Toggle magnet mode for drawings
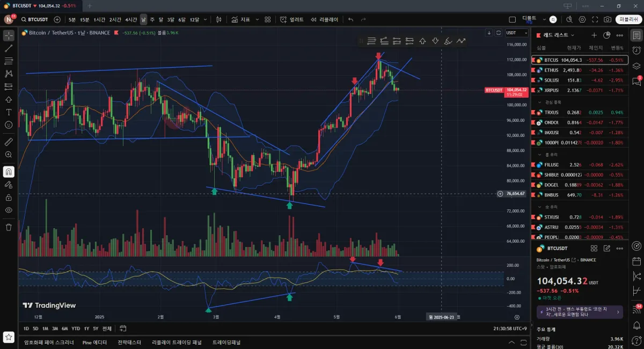 tap(9, 172)
